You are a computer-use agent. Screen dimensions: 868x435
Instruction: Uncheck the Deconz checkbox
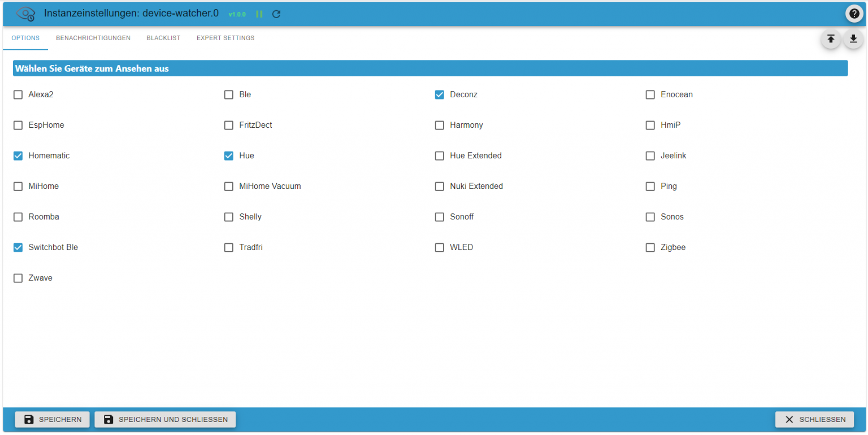click(x=440, y=94)
